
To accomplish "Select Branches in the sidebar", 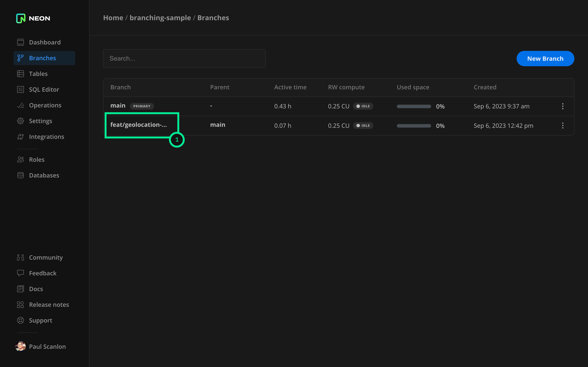I will tap(42, 58).
